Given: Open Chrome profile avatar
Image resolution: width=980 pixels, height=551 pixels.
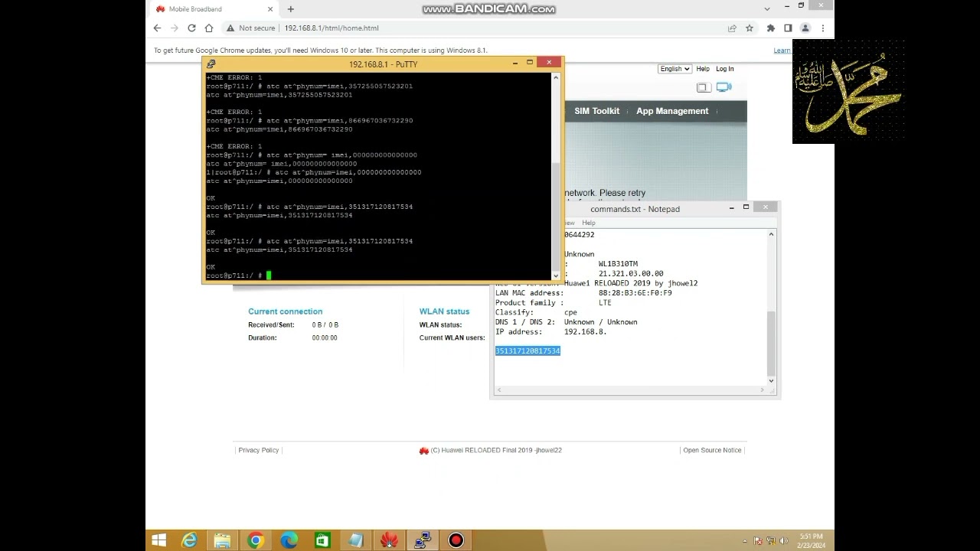Looking at the screenshot, I should [805, 28].
